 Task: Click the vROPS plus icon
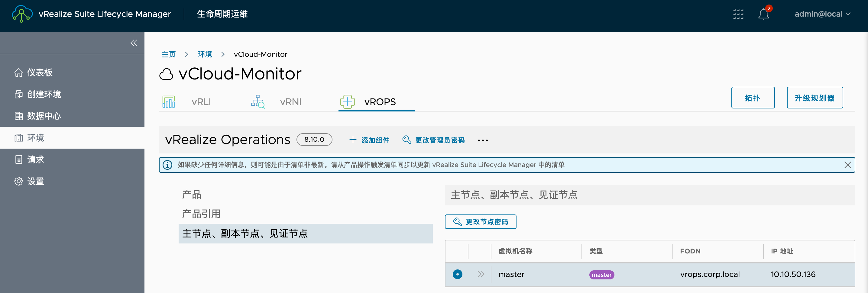(347, 102)
